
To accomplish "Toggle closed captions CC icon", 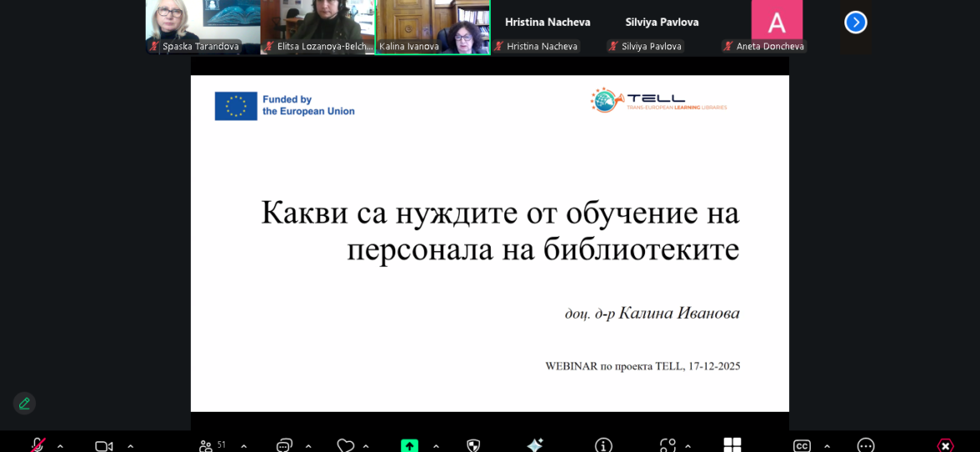I will pyautogui.click(x=802, y=446).
